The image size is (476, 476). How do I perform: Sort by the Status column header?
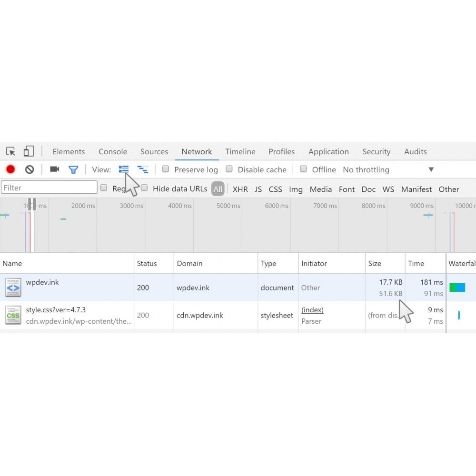tap(154, 263)
